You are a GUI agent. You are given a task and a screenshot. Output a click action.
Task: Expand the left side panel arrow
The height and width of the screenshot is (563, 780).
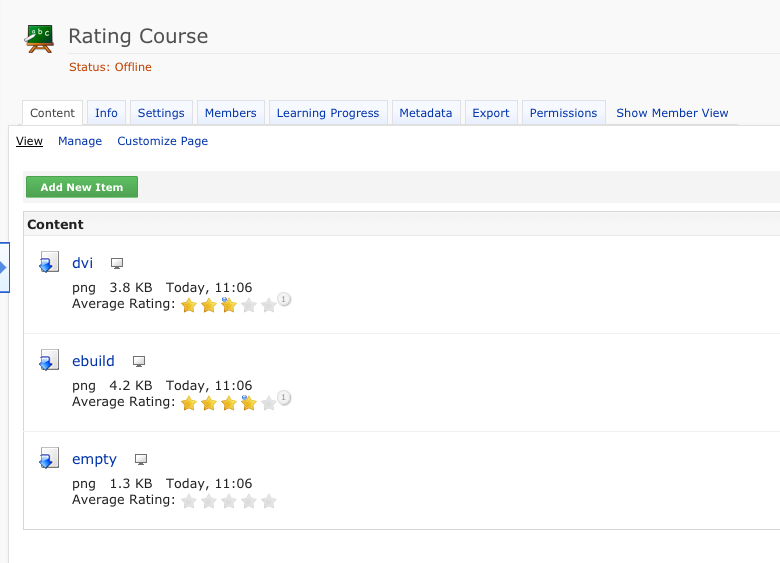point(4,267)
